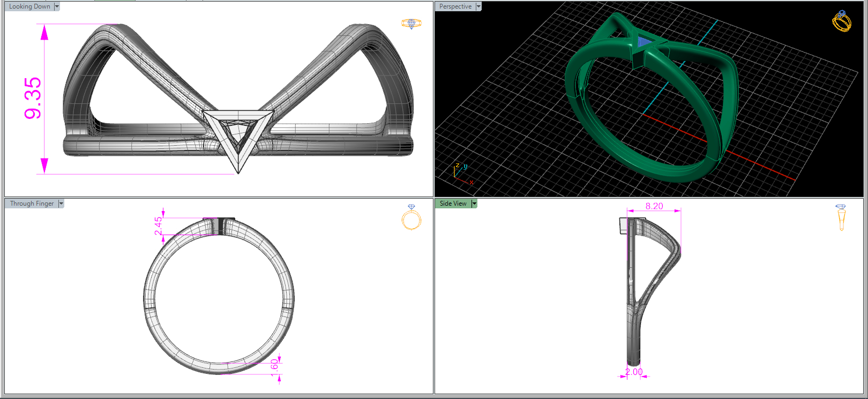Viewport: 868px width, 399px height.
Task: Click the gold ring icon in Perspective viewport
Action: (841, 21)
